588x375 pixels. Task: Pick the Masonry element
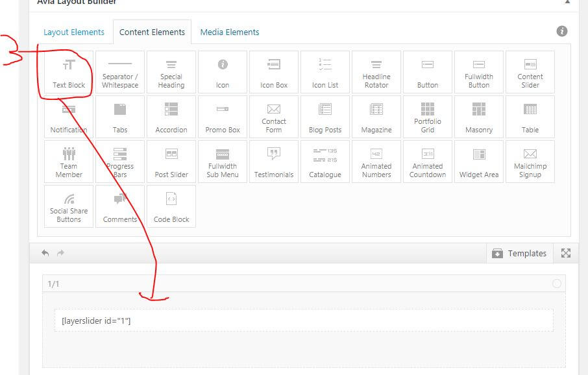click(479, 117)
